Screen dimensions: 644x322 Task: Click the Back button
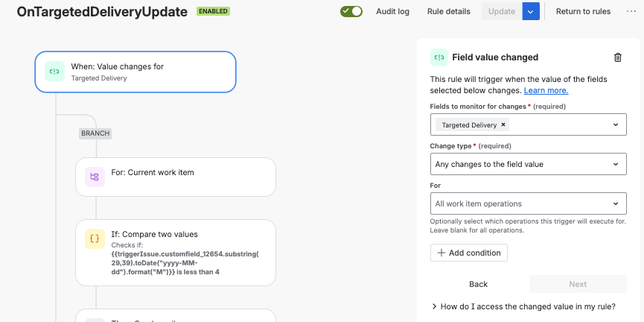479,284
